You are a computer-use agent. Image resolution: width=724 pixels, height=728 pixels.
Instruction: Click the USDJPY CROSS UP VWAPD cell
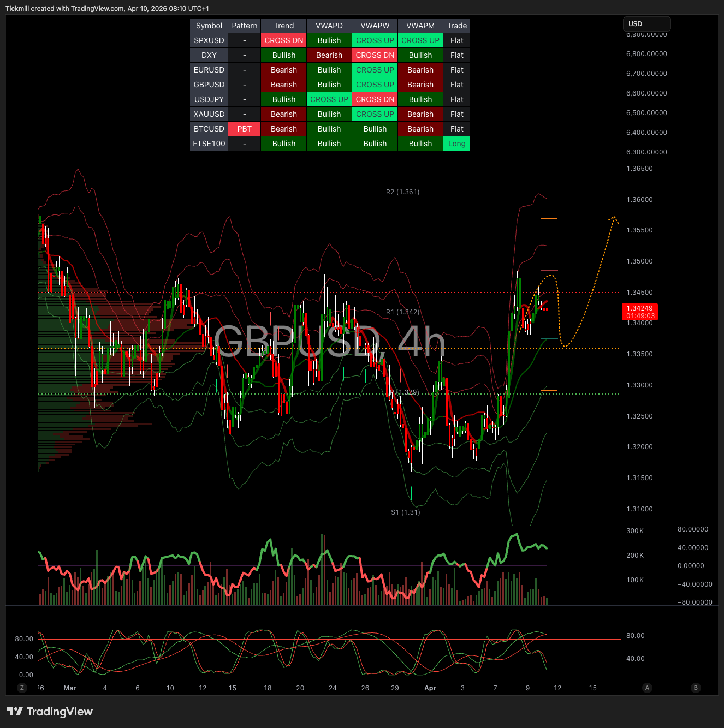(329, 99)
